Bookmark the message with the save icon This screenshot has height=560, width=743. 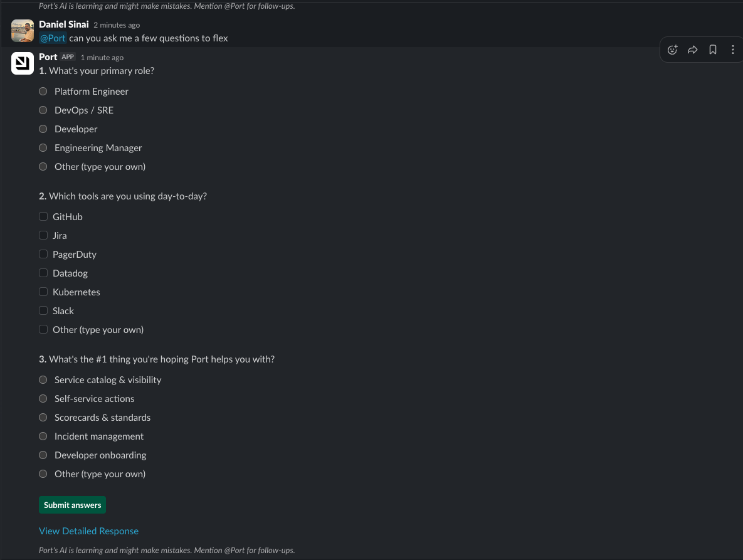coord(713,50)
